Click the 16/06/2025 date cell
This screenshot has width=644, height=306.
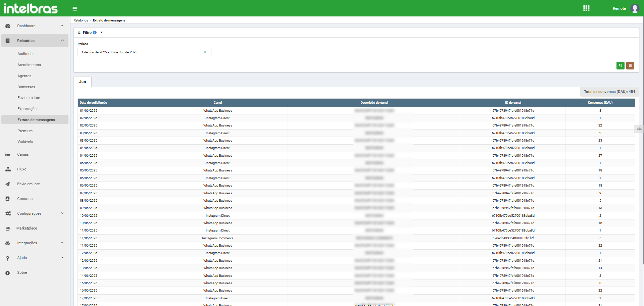[89, 291]
